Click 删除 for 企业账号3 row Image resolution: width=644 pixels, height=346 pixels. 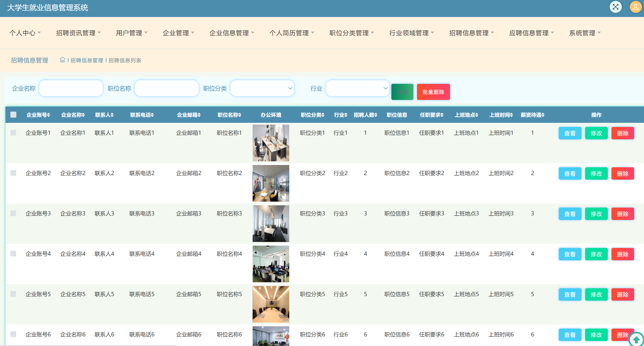622,214
